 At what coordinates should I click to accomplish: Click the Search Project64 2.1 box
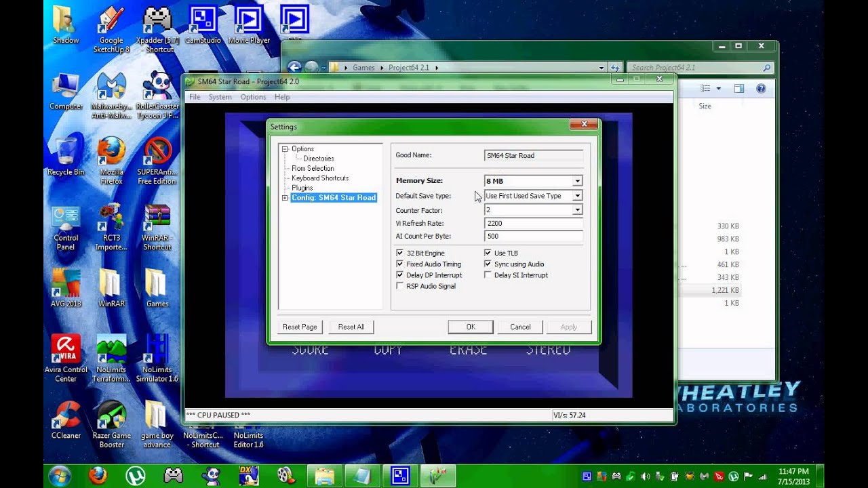pos(699,68)
